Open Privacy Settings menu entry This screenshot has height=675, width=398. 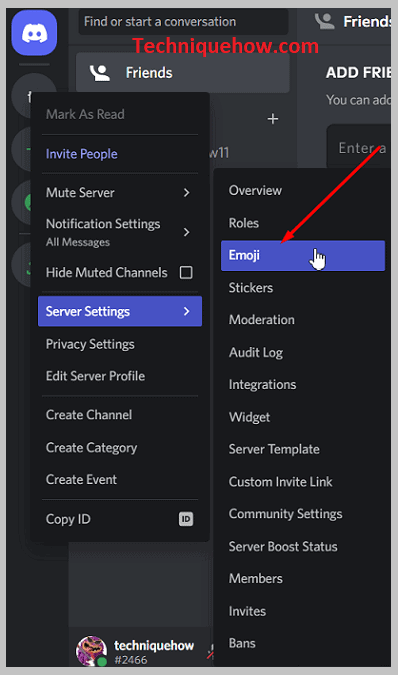(120, 344)
